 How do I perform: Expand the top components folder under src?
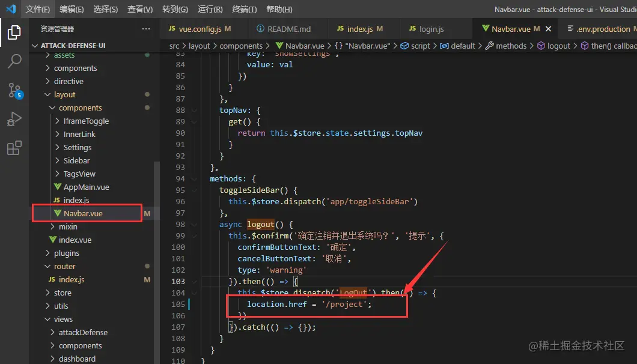click(x=75, y=68)
